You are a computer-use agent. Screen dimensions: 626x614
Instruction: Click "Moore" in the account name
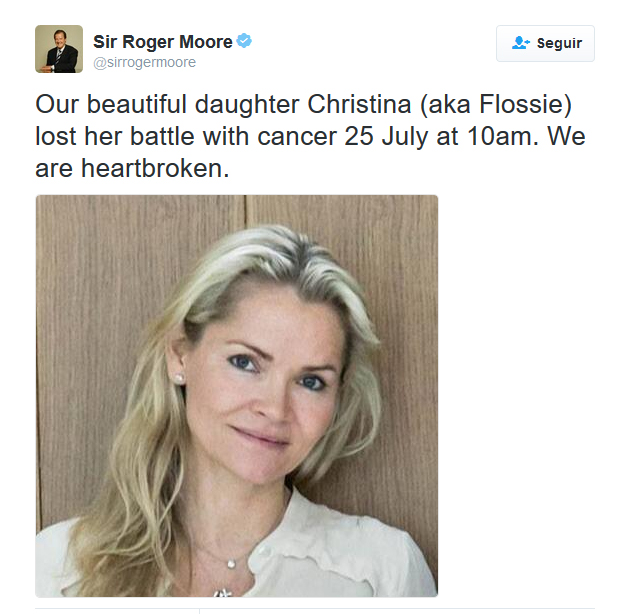click(x=206, y=42)
